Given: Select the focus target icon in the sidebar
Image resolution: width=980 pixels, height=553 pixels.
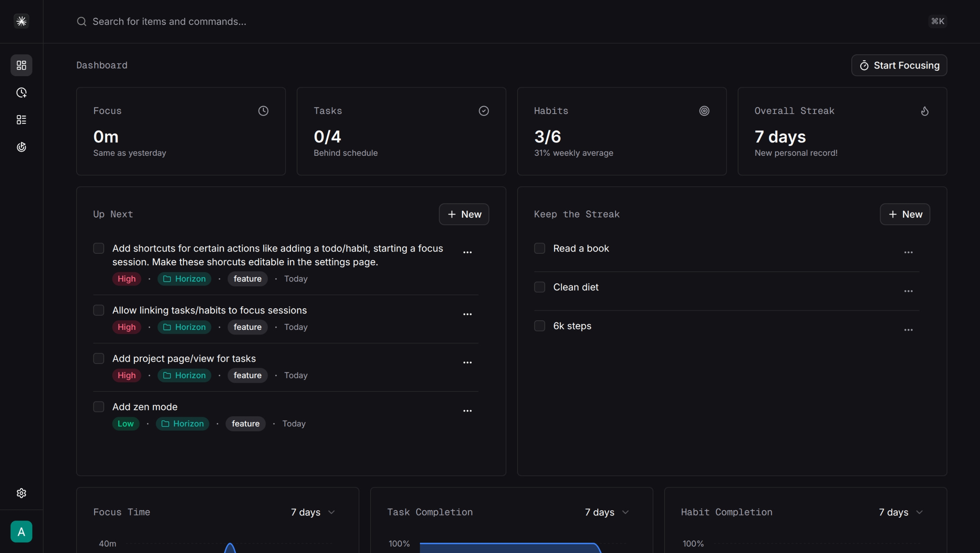Looking at the screenshot, I should [x=21, y=147].
